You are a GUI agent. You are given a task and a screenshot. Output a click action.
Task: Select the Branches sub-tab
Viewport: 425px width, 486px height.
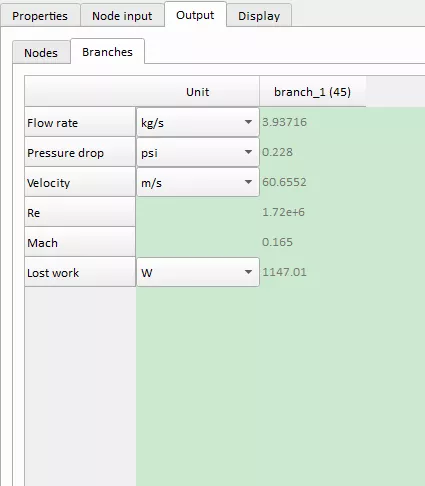107,52
